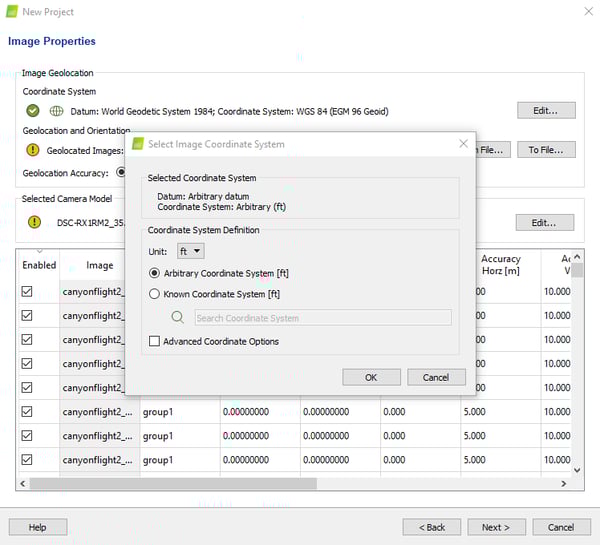Click the Pix4D logo in New Project title bar
The width and height of the screenshot is (600, 545).
[x=11, y=12]
